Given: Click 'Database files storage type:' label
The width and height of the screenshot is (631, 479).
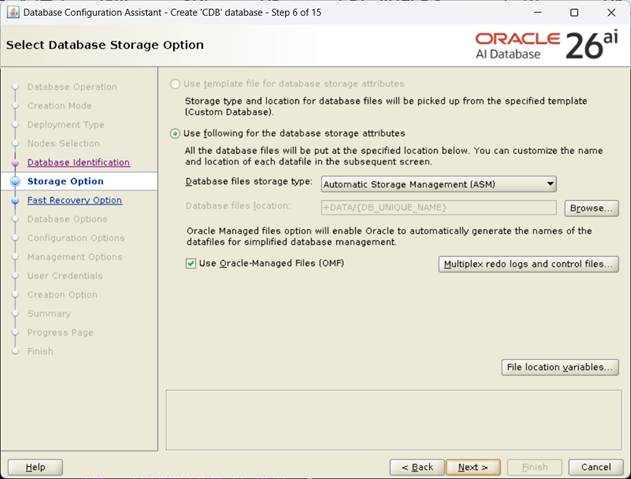Looking at the screenshot, I should coord(249,182).
